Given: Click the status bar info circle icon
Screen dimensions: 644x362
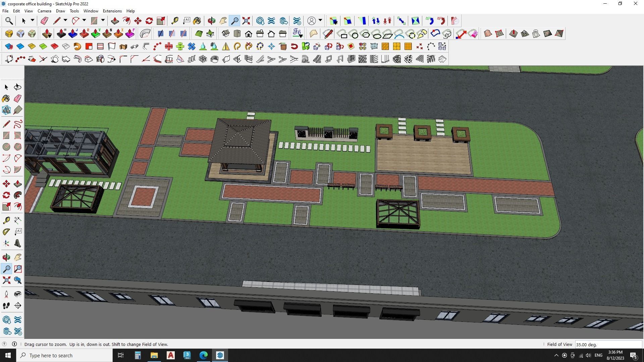Looking at the screenshot, I should 14,344.
